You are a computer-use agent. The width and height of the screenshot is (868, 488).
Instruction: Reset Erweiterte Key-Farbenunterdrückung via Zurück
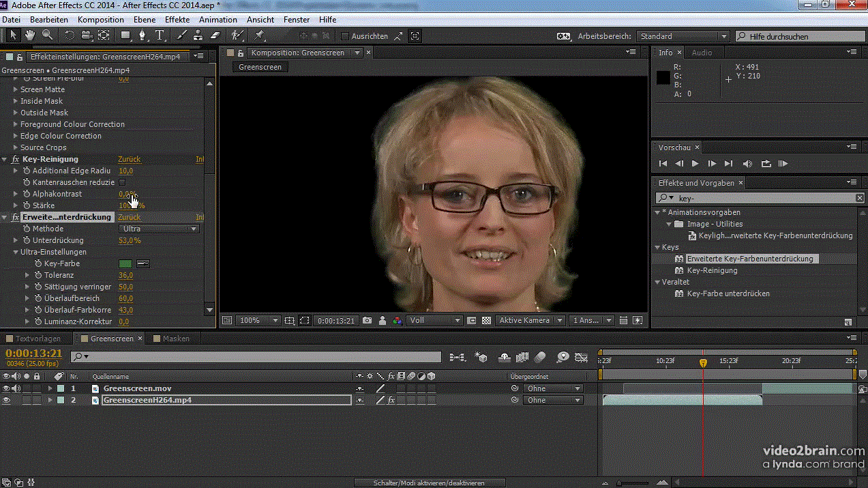click(129, 217)
